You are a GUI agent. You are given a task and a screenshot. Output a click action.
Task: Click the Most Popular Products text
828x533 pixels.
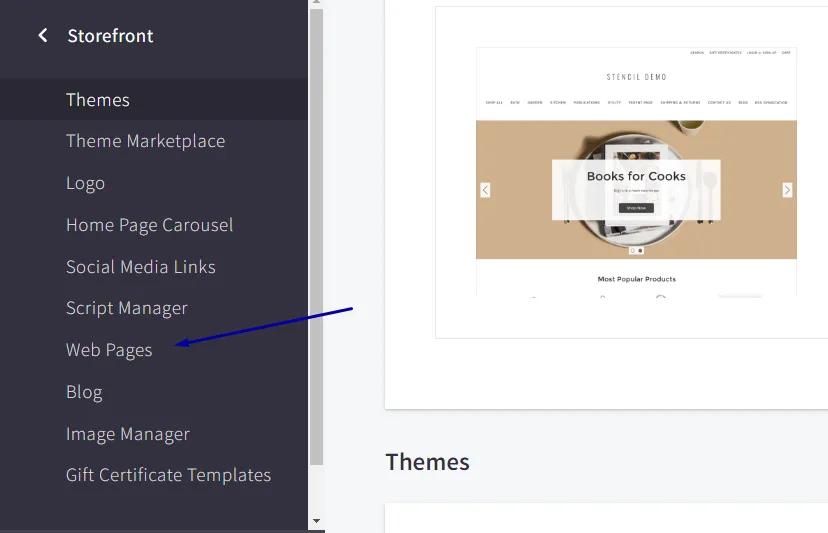636,279
